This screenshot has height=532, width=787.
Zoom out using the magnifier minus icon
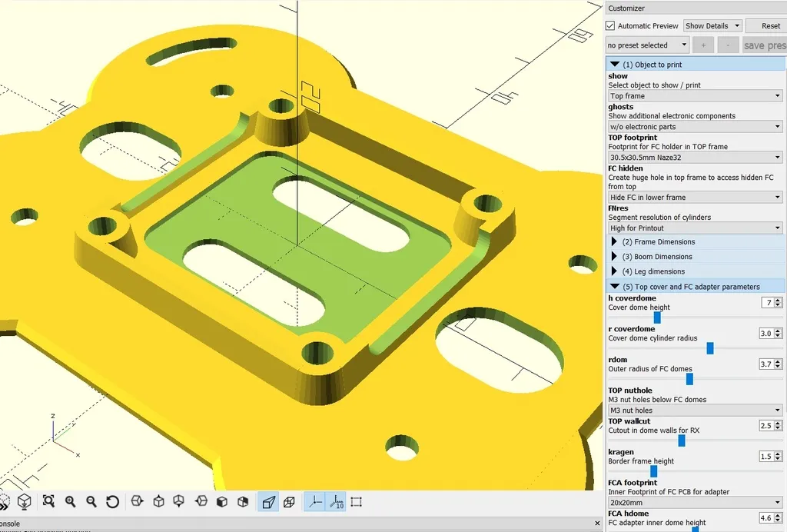point(91,502)
